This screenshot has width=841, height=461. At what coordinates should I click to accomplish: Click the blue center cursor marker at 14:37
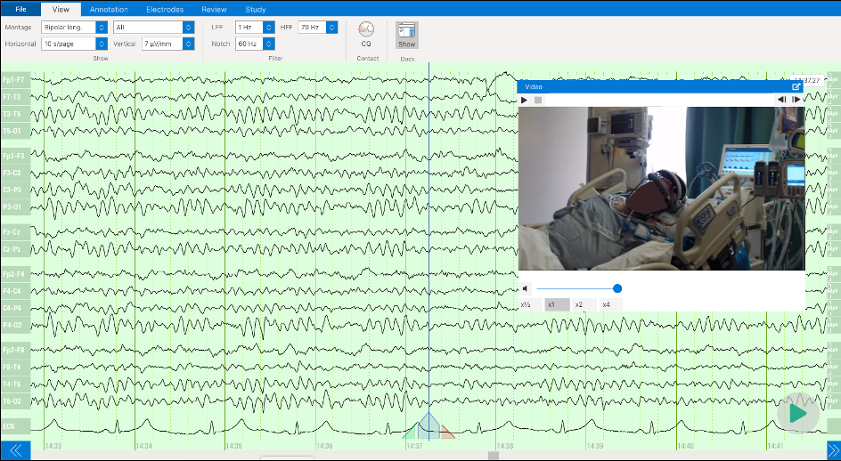[x=429, y=427]
